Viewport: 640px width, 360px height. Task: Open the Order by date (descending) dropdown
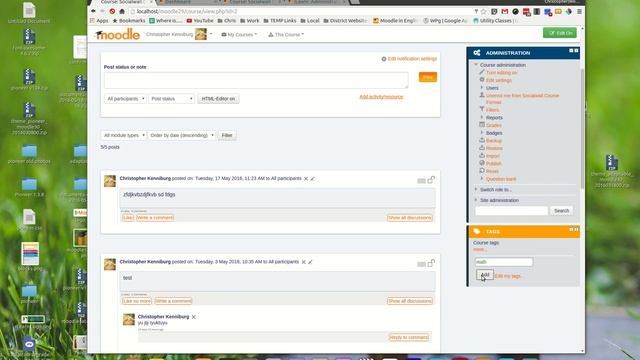click(182, 136)
